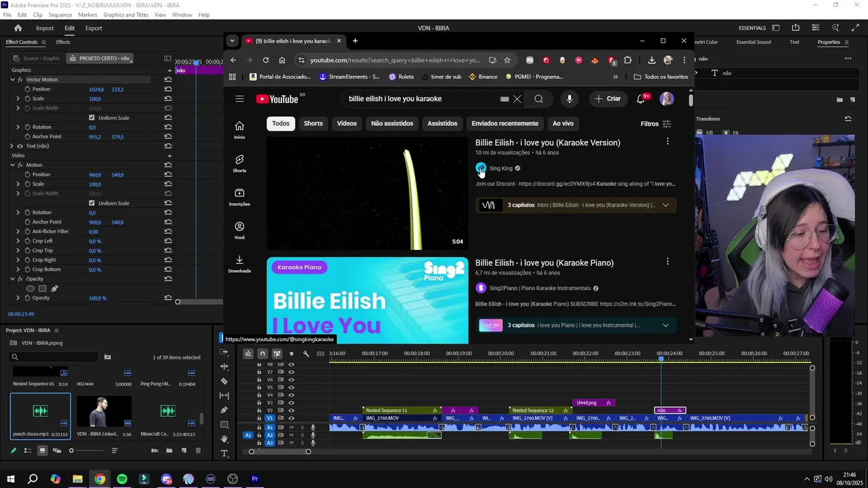Toggle track lock on V1
Viewport: 868px width, 488px height.
point(258,418)
